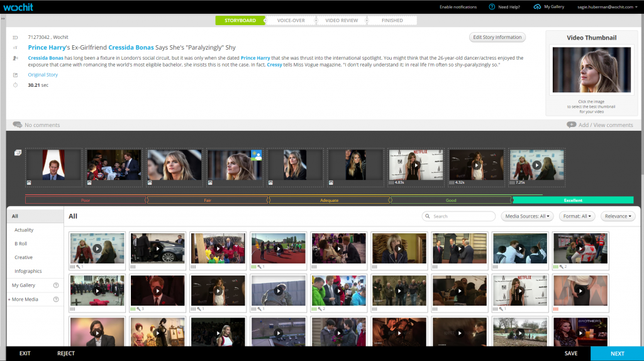Click the Adequate segment of the quality bar
The height and width of the screenshot is (361, 644).
point(330,201)
